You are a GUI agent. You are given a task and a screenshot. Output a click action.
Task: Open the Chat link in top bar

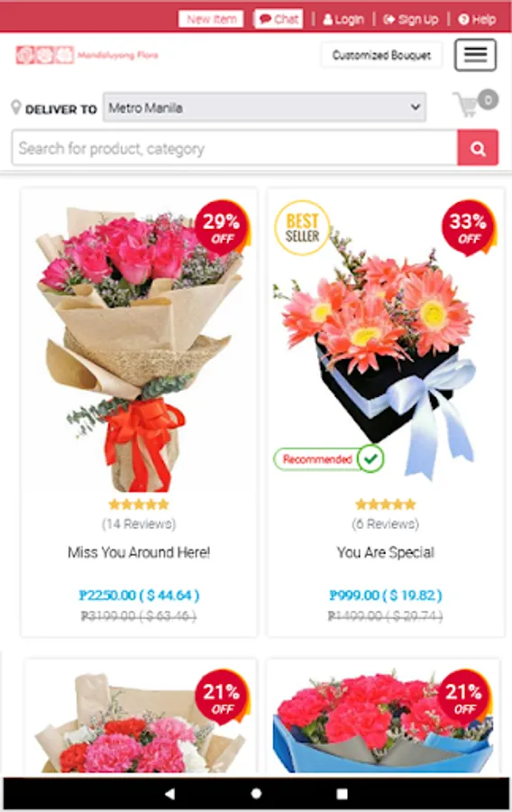(x=279, y=19)
